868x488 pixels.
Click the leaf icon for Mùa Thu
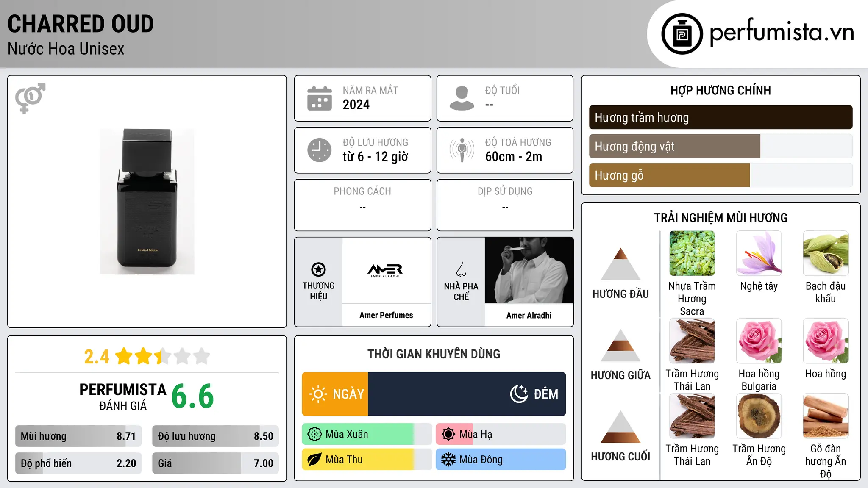pos(314,460)
